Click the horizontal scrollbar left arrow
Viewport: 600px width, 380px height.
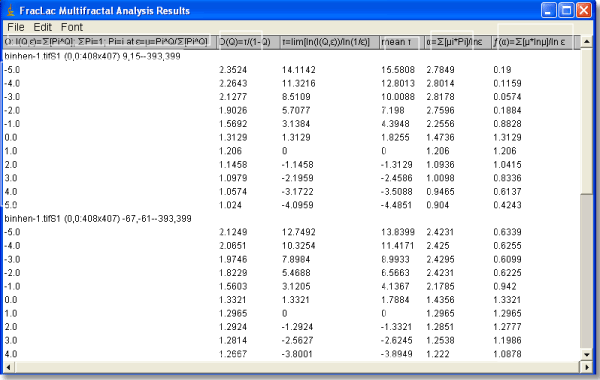coord(8,367)
